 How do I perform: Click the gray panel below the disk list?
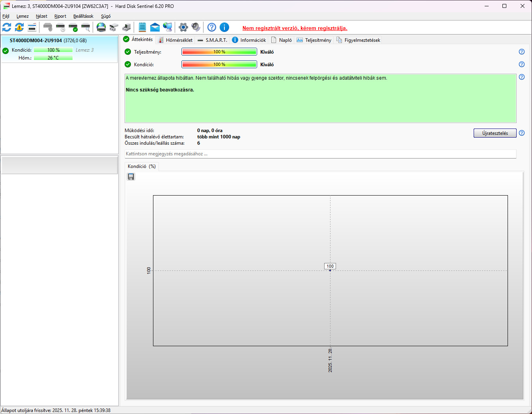60,165
